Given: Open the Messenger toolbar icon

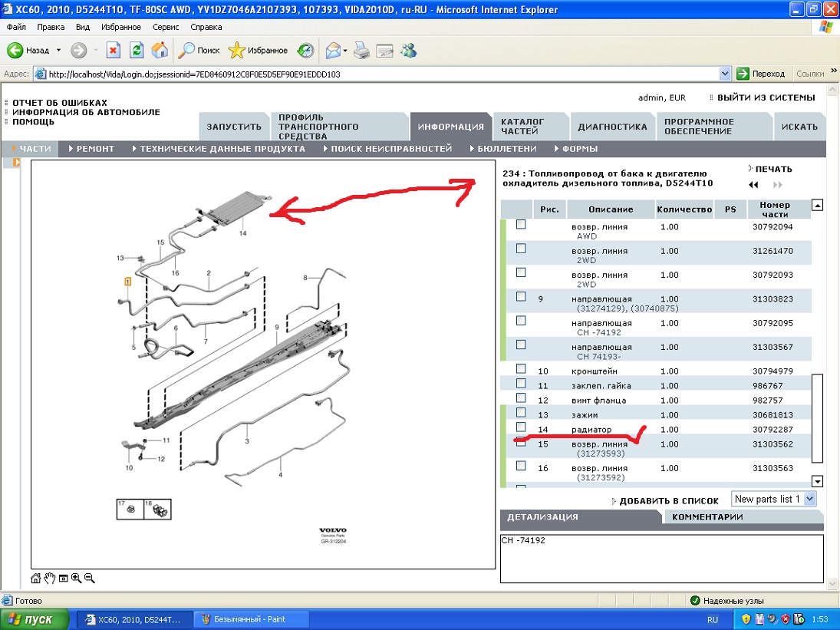Looking at the screenshot, I should tap(408, 51).
